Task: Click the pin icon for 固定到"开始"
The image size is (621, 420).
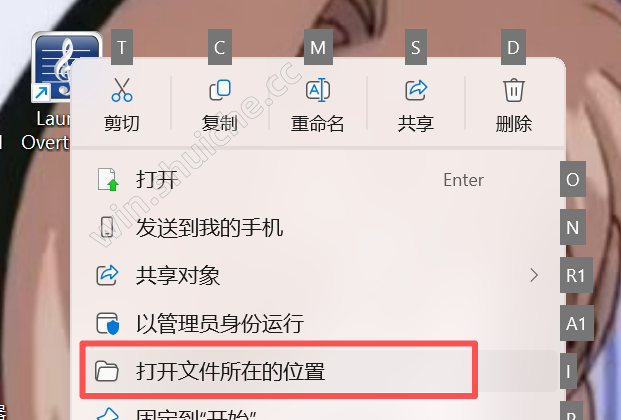Action: pyautogui.click(x=107, y=414)
